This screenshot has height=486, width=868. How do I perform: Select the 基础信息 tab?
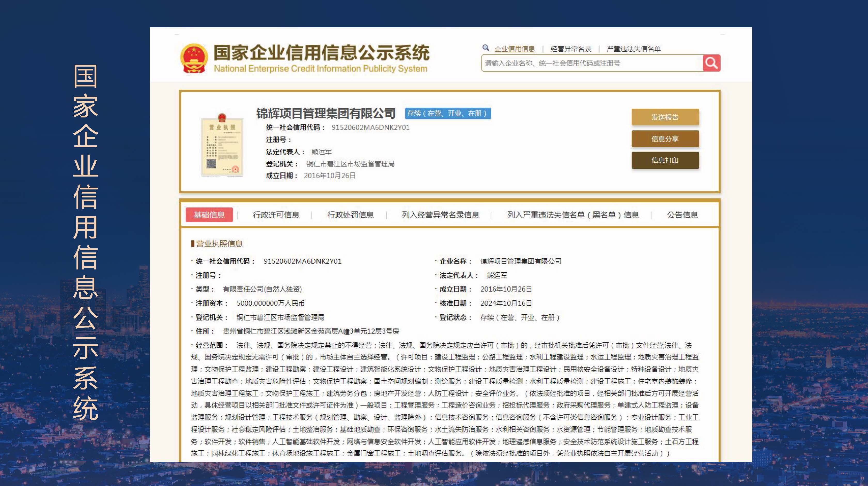(209, 215)
